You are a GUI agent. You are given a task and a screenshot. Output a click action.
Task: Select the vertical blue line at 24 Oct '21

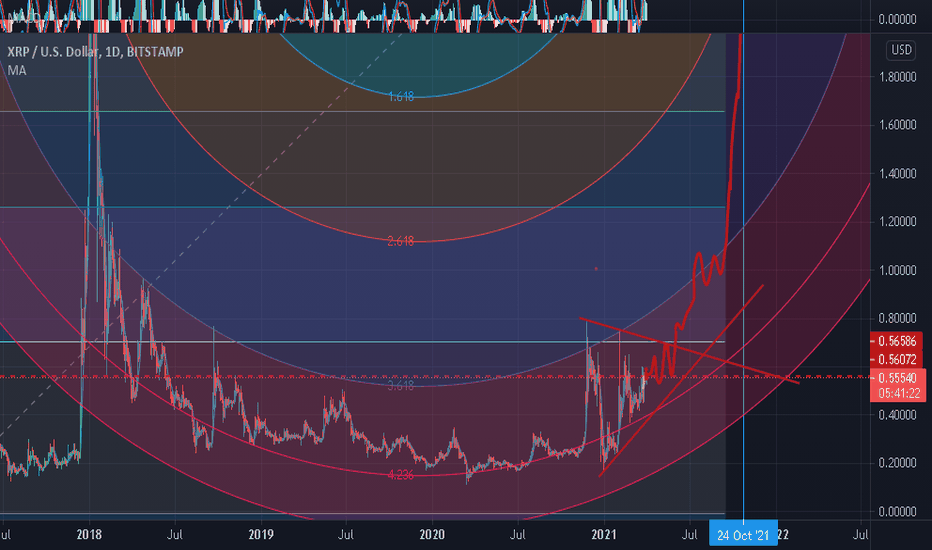(x=743, y=262)
